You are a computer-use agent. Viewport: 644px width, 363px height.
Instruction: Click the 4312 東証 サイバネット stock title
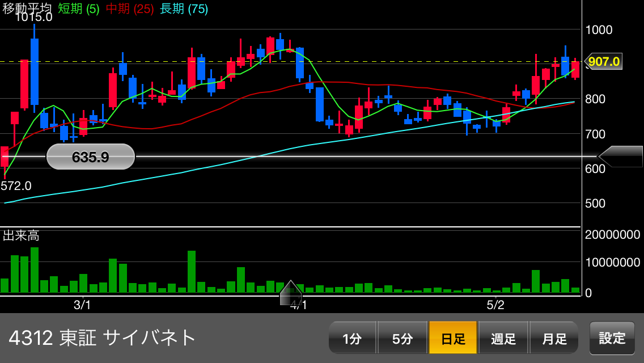[102, 338]
